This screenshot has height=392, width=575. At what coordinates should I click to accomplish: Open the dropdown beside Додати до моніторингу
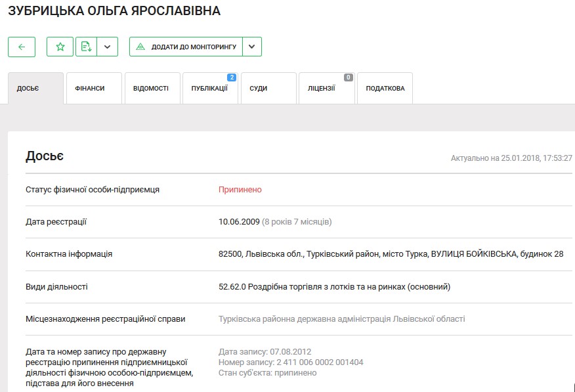click(x=252, y=47)
